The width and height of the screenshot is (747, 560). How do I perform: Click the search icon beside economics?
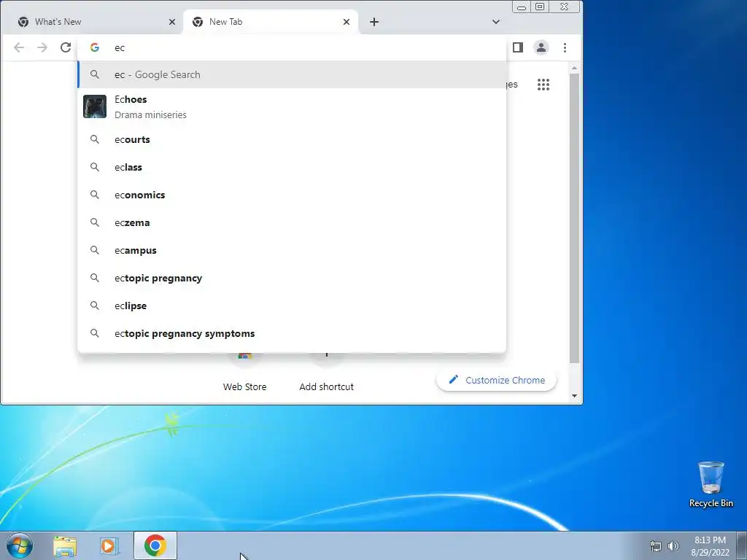(95, 195)
